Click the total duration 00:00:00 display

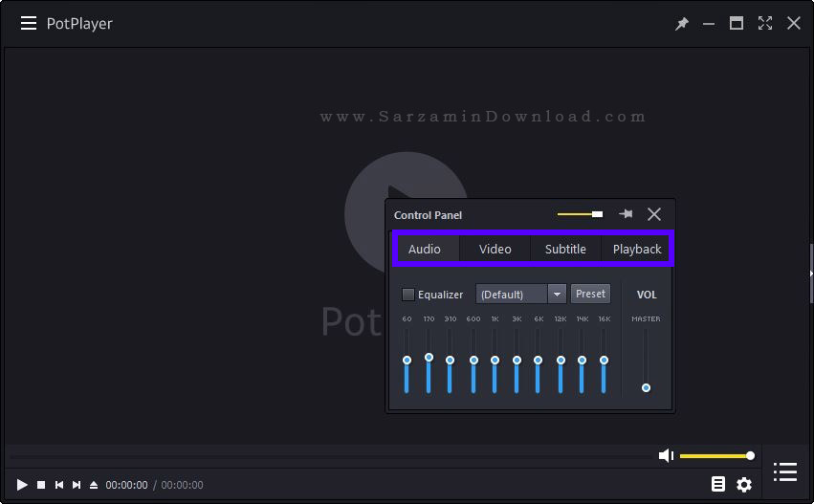pos(182,485)
